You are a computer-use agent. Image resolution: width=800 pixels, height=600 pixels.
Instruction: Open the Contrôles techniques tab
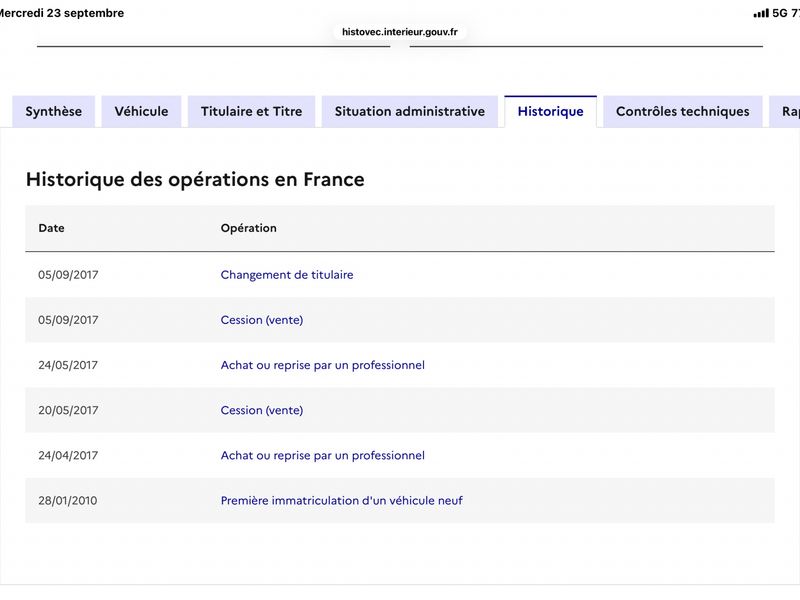pos(683,111)
